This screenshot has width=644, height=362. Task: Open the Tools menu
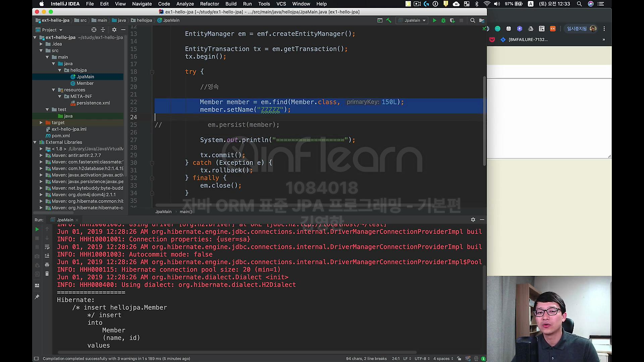coord(264,4)
